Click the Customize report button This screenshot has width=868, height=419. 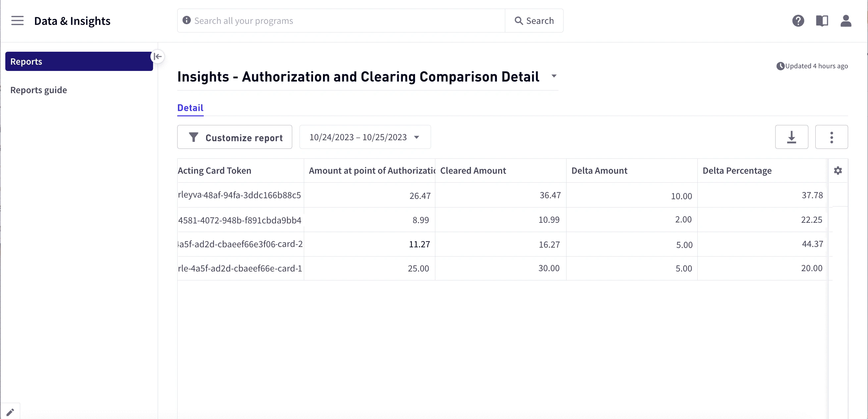235,137
